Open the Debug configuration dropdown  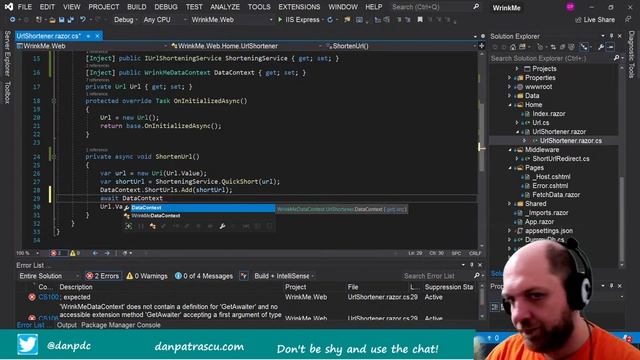[126, 20]
